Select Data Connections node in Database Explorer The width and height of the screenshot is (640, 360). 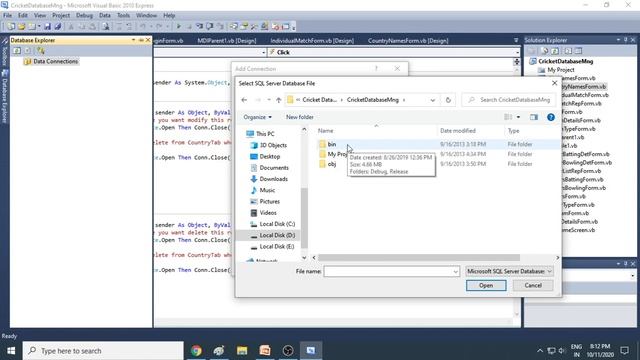coord(55,61)
